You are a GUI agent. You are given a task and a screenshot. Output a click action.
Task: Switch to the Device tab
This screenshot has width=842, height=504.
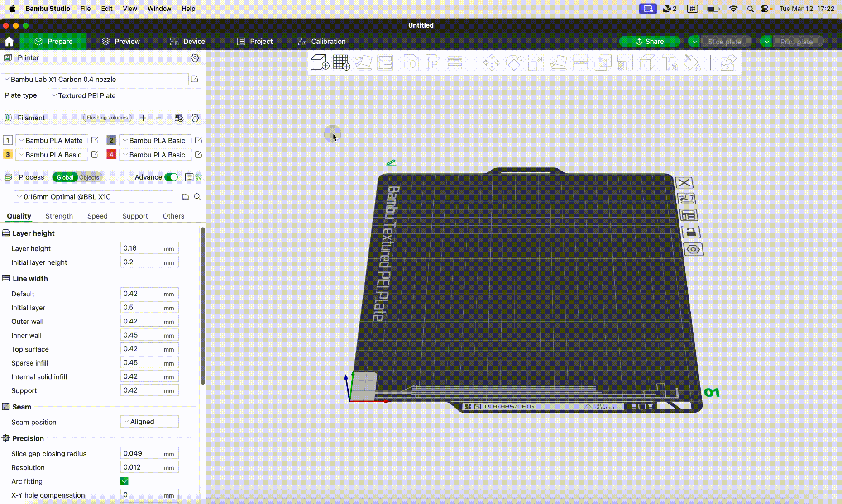click(x=187, y=41)
